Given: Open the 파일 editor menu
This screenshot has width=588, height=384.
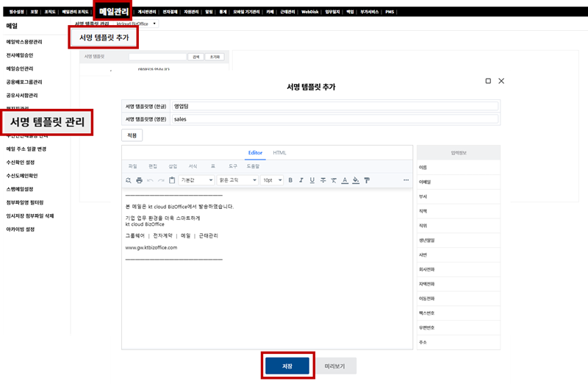Looking at the screenshot, I should 133,166.
